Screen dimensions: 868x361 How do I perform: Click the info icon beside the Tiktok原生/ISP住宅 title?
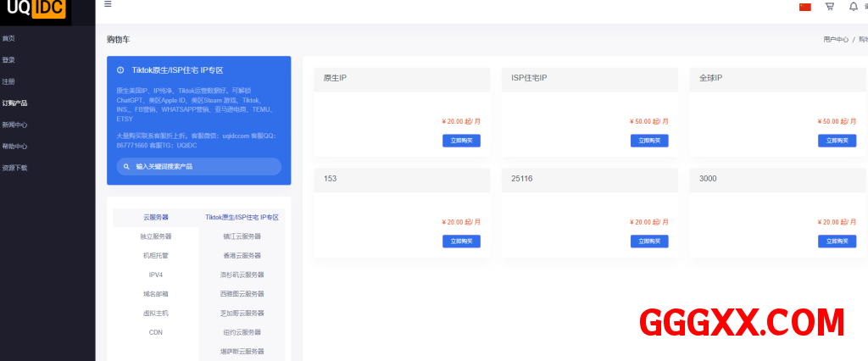click(x=120, y=70)
